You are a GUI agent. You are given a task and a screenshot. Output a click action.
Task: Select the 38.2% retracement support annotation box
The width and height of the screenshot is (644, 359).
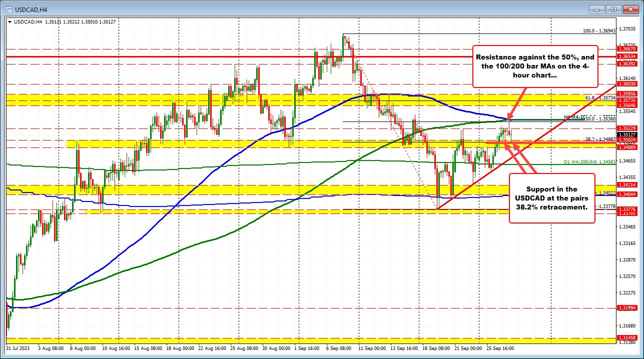[551, 197]
